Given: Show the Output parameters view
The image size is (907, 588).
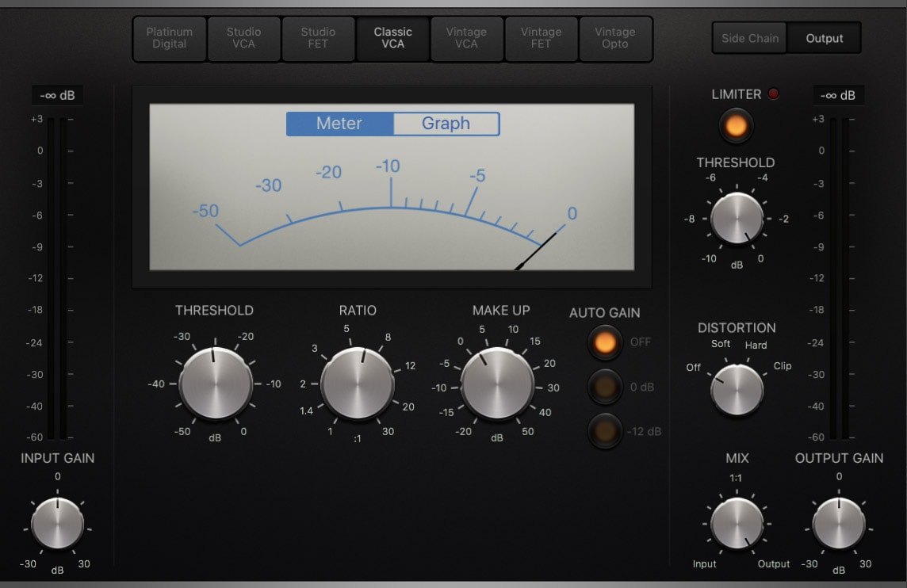Looking at the screenshot, I should click(x=825, y=38).
